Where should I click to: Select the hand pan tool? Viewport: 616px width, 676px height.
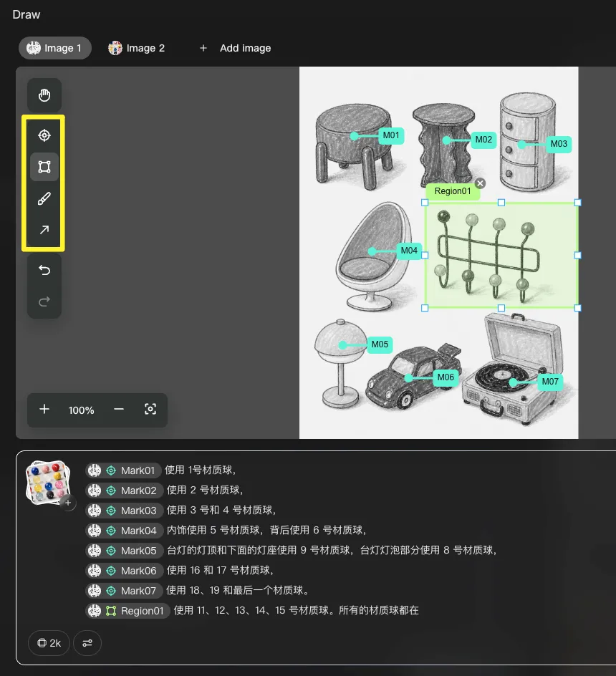(44, 95)
